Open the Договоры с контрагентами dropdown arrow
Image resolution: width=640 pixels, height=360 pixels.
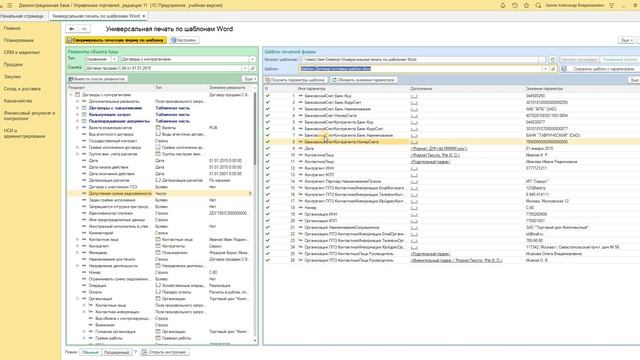click(252, 59)
